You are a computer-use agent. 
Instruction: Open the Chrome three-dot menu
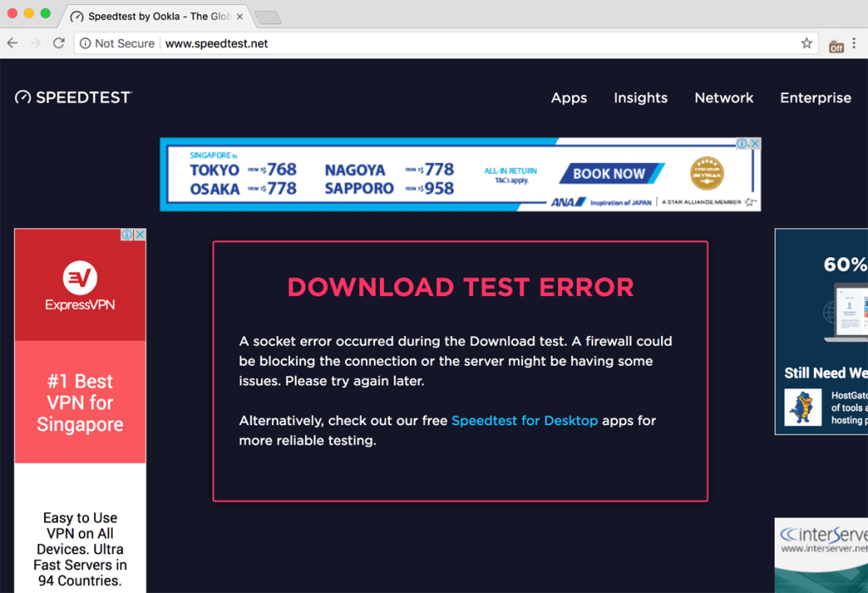point(854,43)
